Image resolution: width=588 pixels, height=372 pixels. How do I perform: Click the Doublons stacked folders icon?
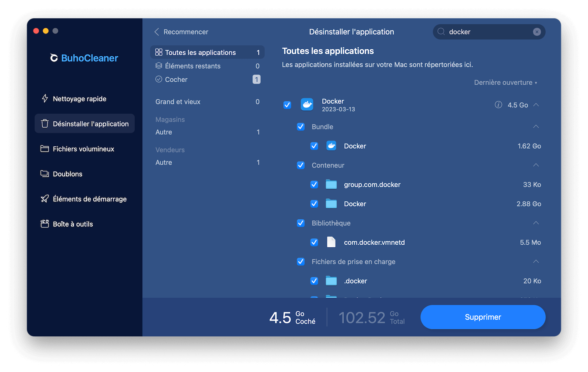[45, 174]
